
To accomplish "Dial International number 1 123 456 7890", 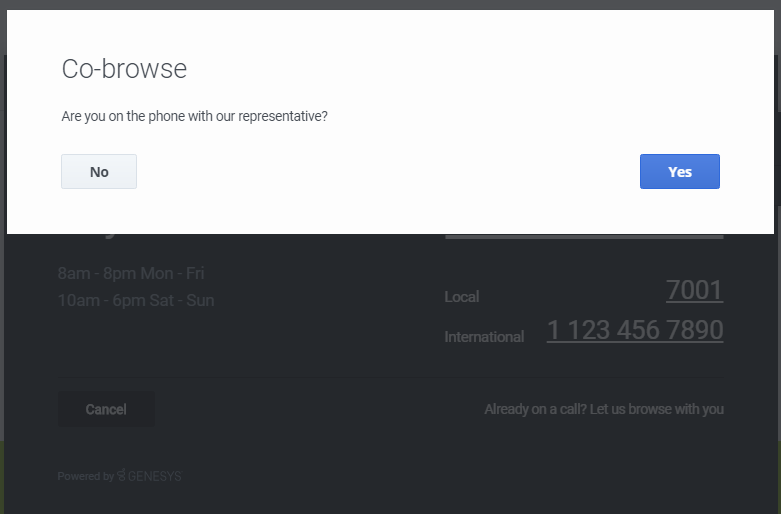I will [x=634, y=331].
